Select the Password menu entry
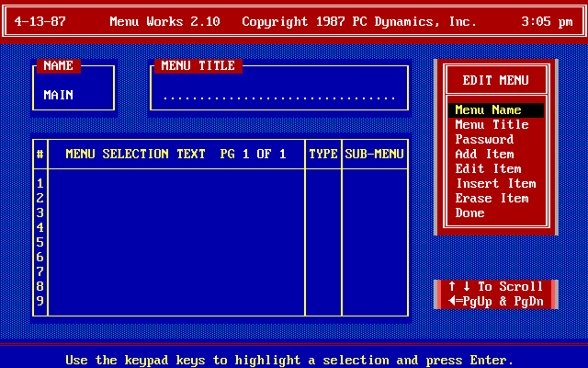588x368 pixels. (x=484, y=139)
